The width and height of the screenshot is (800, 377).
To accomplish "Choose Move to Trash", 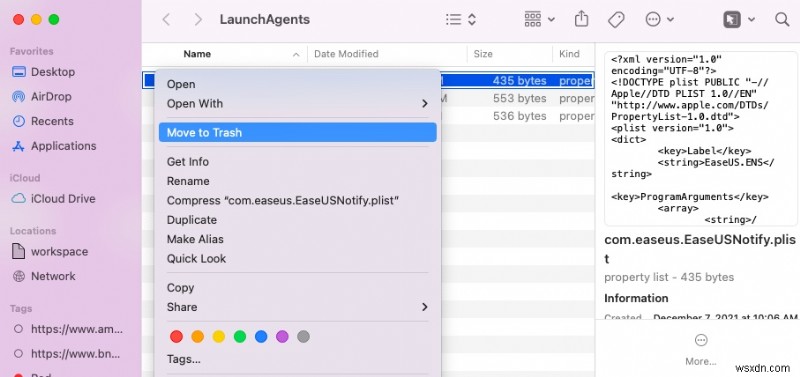I will coord(297,133).
